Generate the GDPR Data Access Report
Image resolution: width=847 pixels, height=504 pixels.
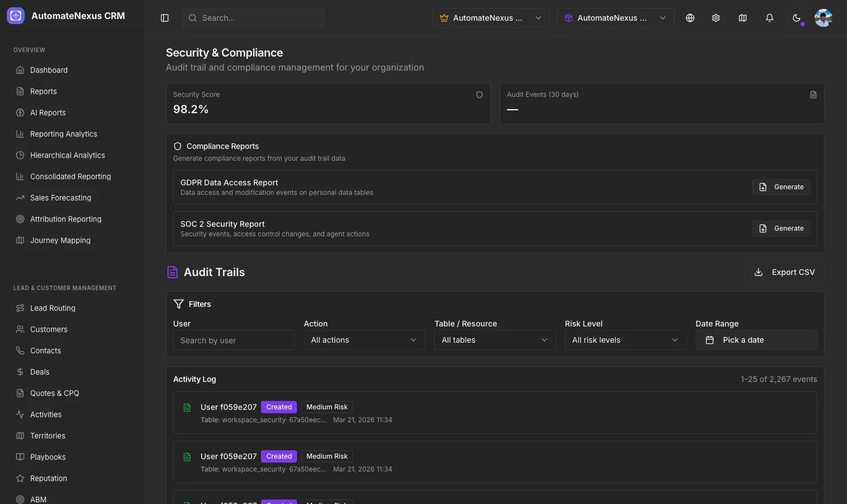[x=781, y=187]
